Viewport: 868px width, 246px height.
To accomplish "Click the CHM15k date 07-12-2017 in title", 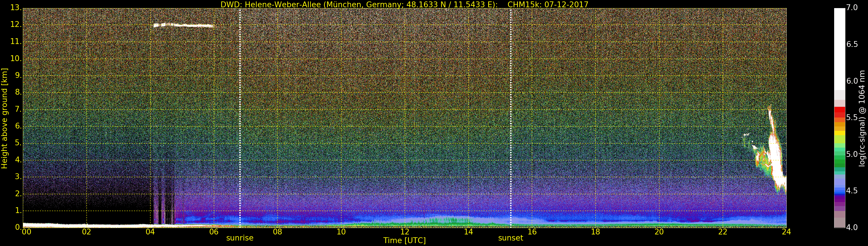I will 566,4.
